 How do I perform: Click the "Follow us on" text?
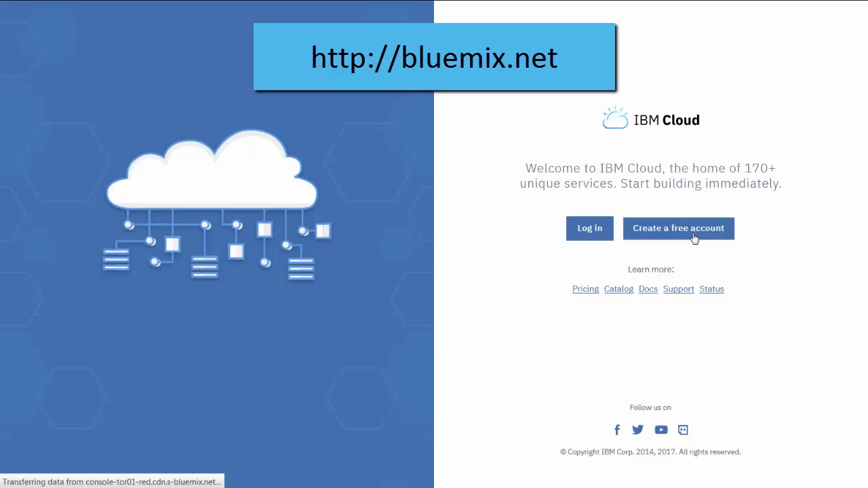(650, 407)
